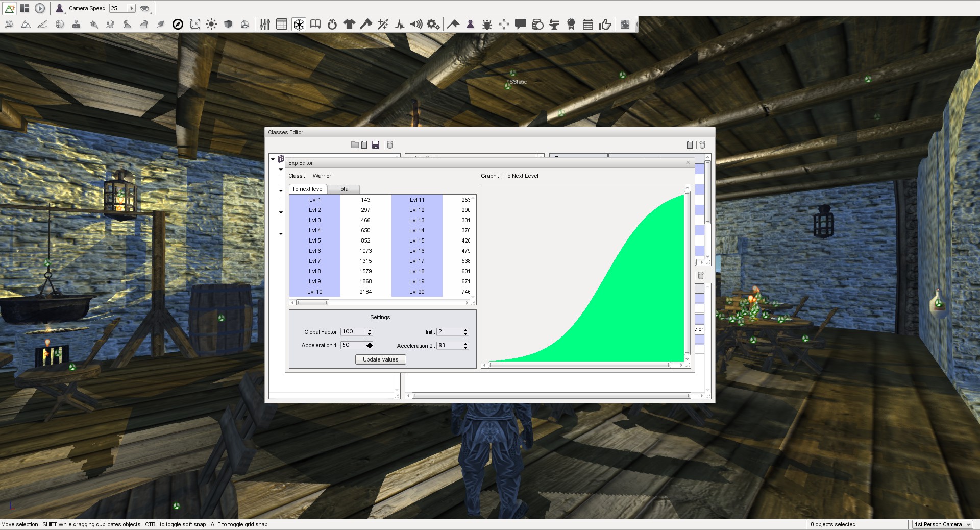Toggle the eye visibility icon near Camera Speed

pyautogui.click(x=144, y=8)
